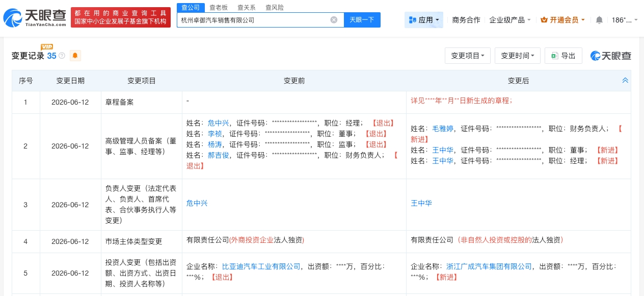Select the 投资人变更 cell in row 5
This screenshot has height=296, width=644.
pos(141,273)
